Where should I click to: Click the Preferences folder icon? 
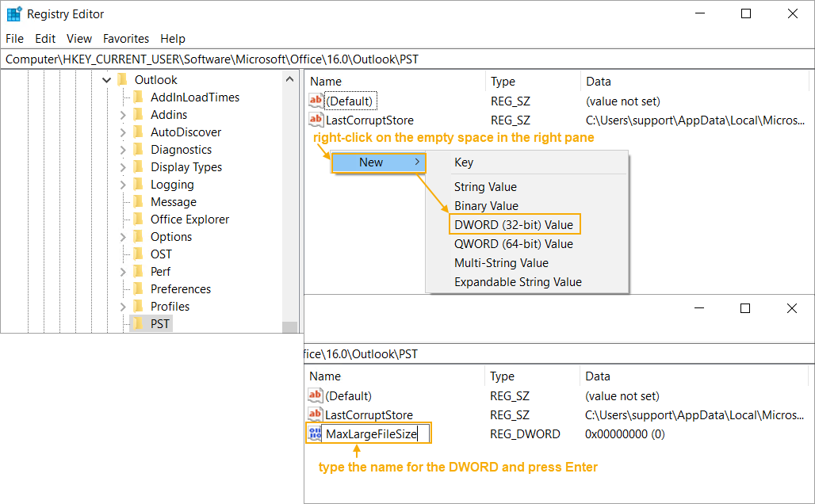click(138, 289)
